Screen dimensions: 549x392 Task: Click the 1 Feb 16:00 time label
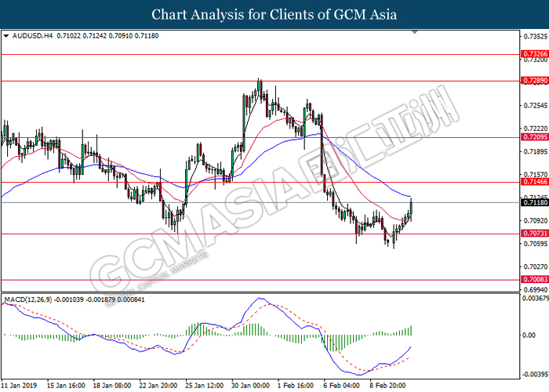click(x=296, y=386)
